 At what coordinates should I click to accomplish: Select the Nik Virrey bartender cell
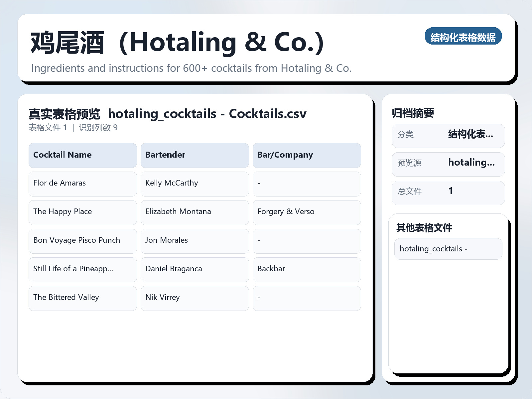(x=195, y=298)
